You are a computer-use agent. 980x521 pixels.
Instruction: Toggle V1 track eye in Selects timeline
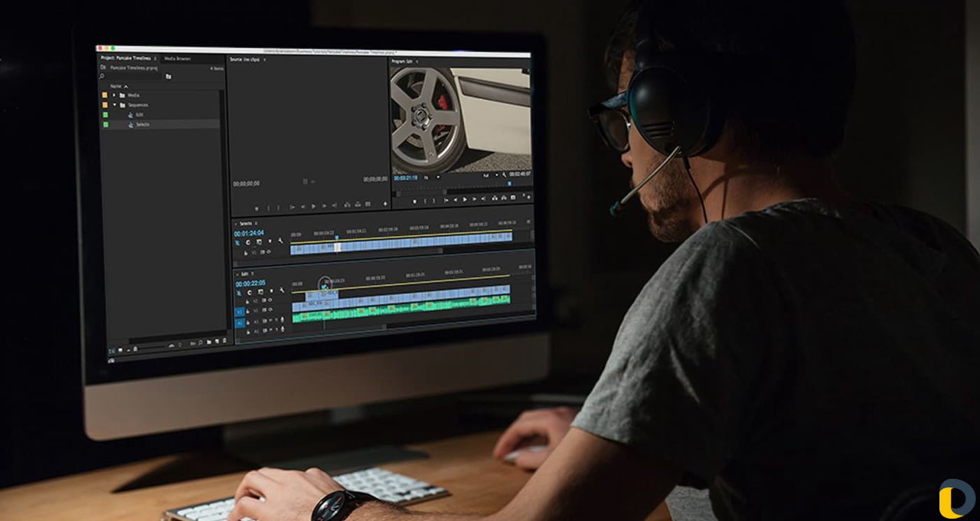pos(269,251)
